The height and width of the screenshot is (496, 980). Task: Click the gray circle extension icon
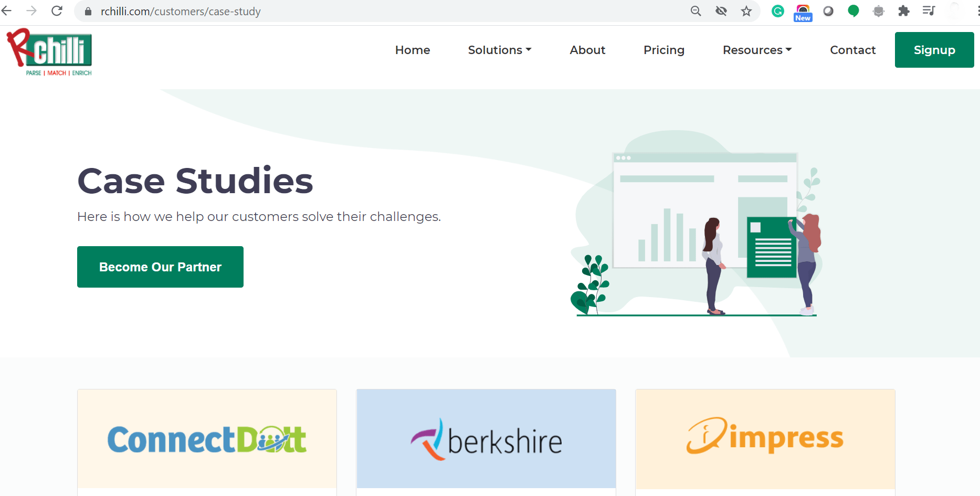click(x=828, y=11)
